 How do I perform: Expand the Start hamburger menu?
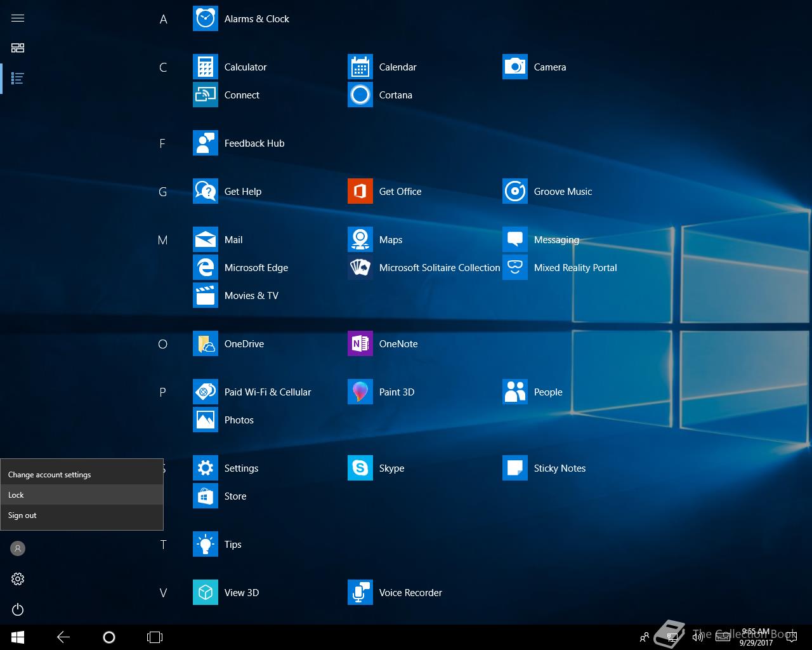(18, 18)
